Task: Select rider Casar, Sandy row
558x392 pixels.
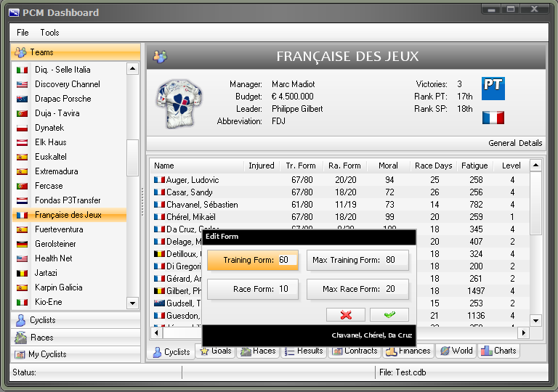Action: point(340,192)
